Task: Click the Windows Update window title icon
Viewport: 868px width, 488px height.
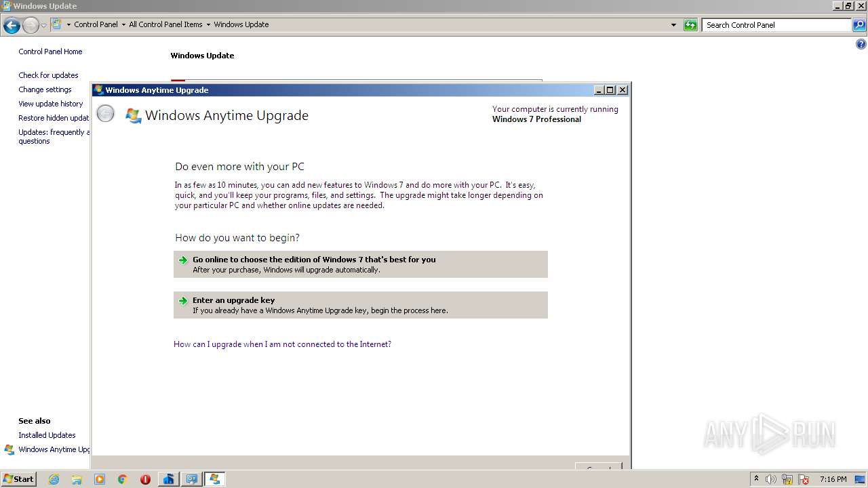Action: (6, 5)
